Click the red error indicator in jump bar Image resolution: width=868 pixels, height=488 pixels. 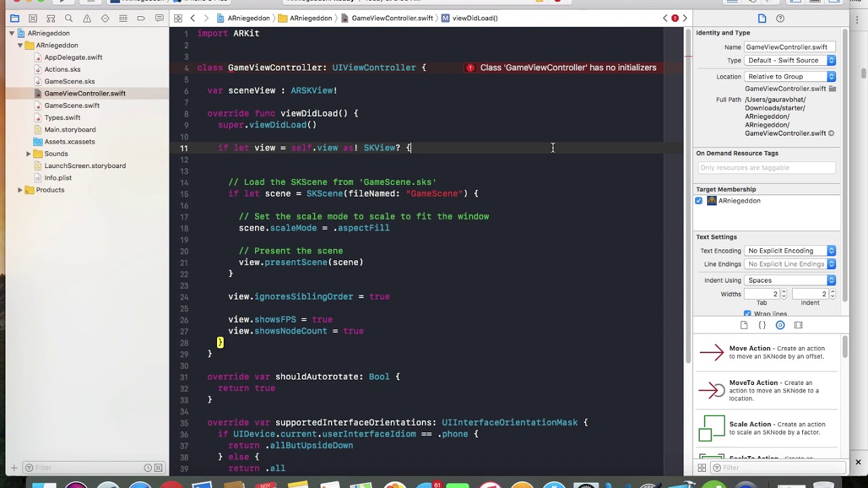click(x=675, y=18)
